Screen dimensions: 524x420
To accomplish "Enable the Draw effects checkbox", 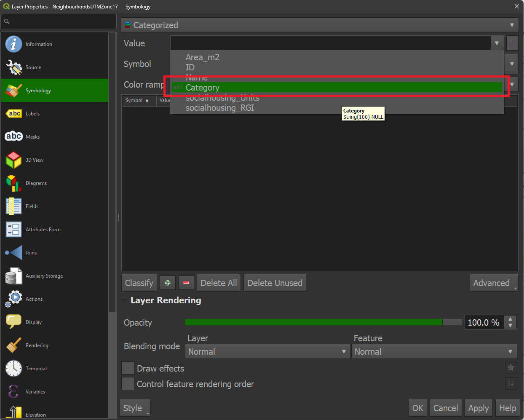I will coord(128,368).
